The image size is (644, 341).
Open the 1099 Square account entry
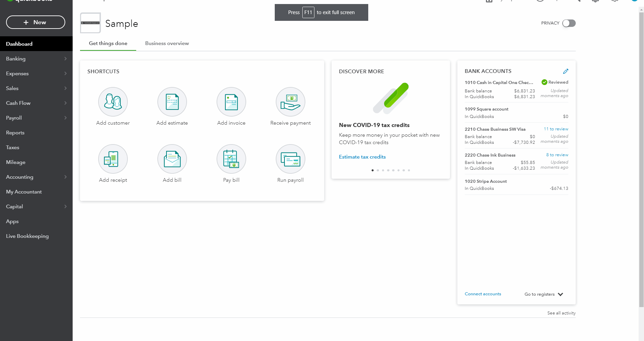pyautogui.click(x=487, y=109)
